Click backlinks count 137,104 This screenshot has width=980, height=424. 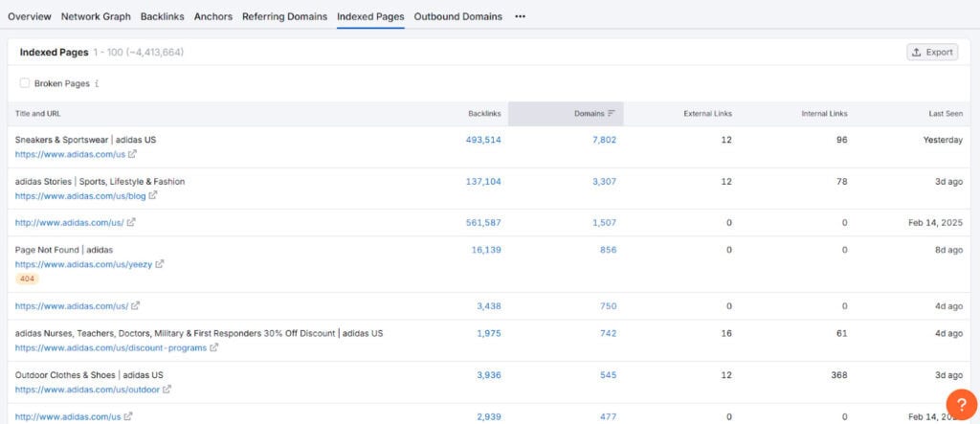pos(483,182)
